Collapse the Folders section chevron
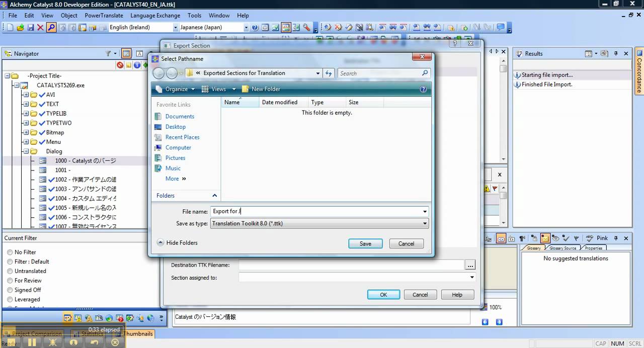Screen dimensions: 644x348 point(214,196)
